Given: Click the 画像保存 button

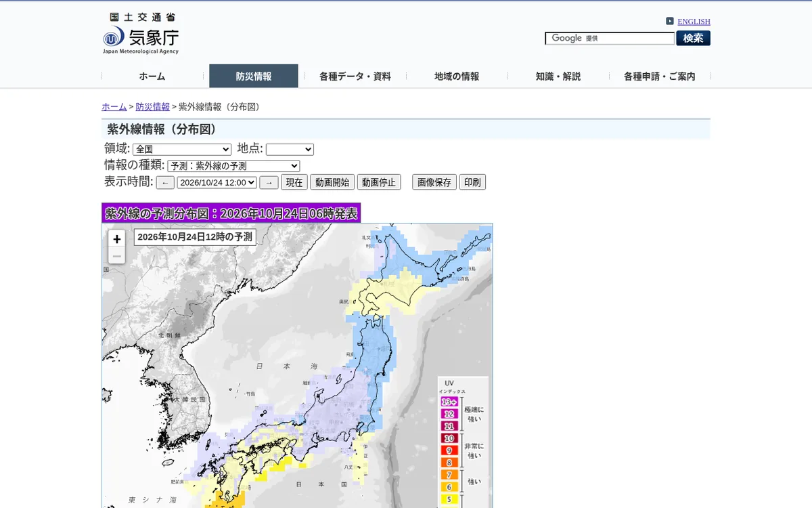Looking at the screenshot, I should click(434, 182).
